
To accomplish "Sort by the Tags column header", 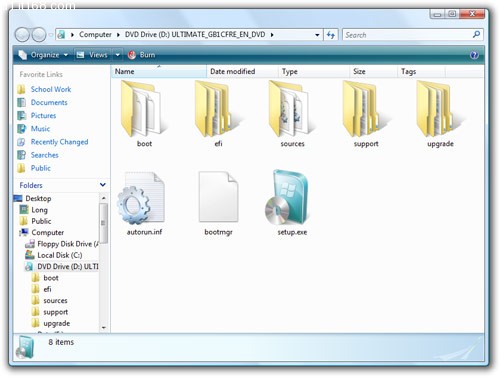I will click(421, 72).
